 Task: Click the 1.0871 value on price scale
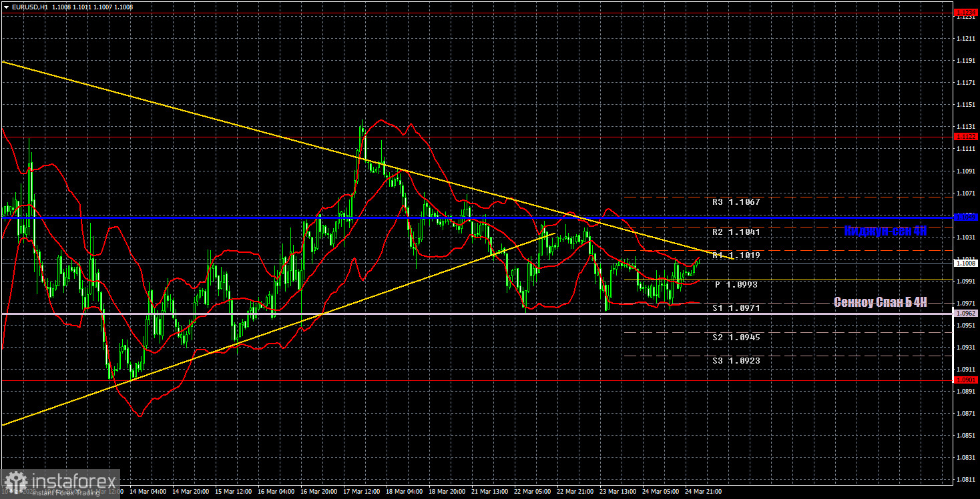[966, 414]
